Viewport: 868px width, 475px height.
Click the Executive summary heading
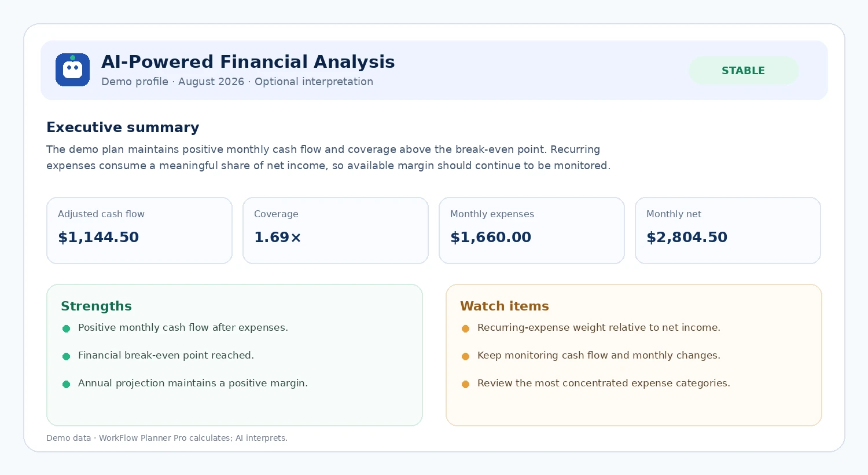(123, 127)
